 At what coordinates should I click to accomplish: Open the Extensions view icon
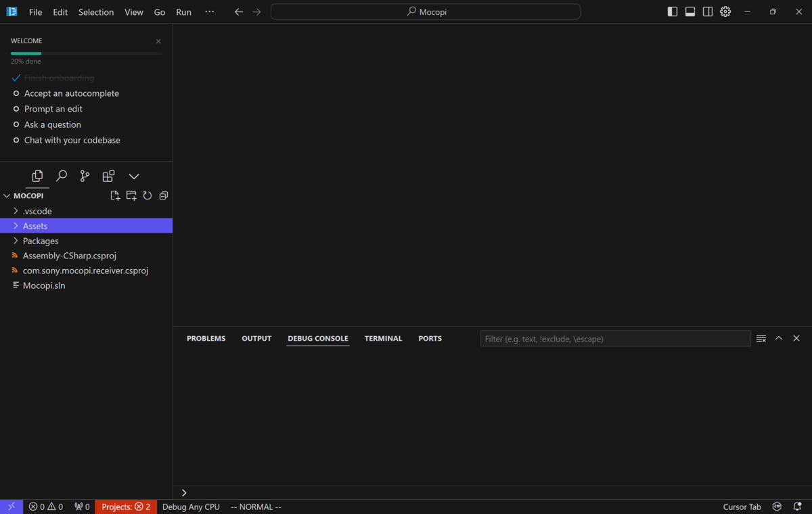(x=108, y=177)
